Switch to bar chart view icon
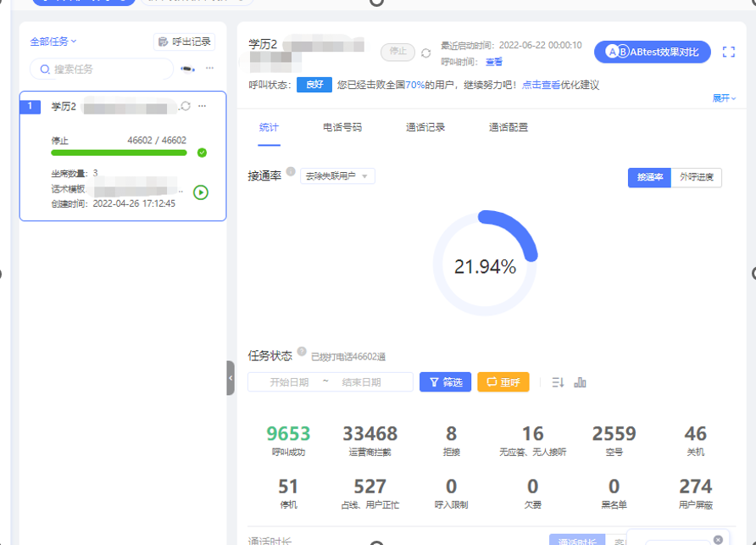This screenshot has height=545, width=756. pos(580,382)
